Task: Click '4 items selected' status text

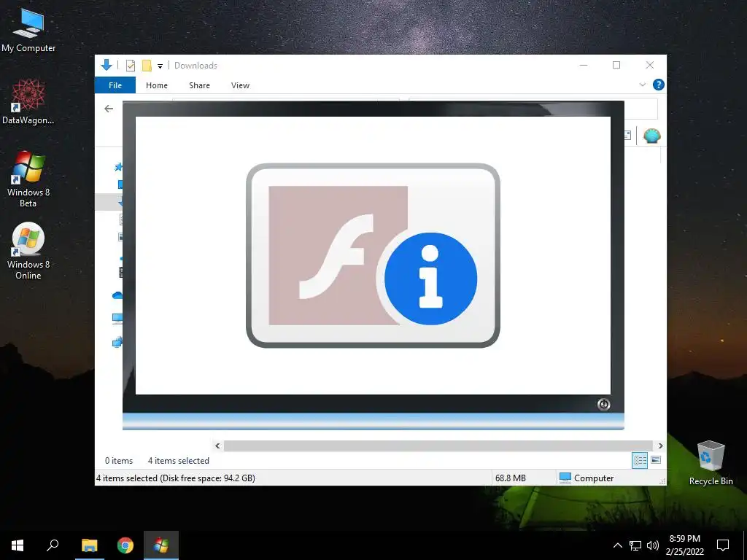Action: tap(179, 461)
